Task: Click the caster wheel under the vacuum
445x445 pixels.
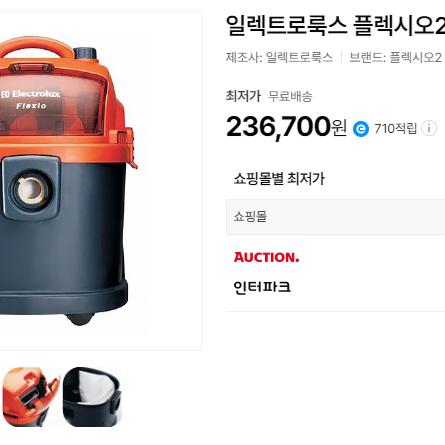Action: click(79, 319)
